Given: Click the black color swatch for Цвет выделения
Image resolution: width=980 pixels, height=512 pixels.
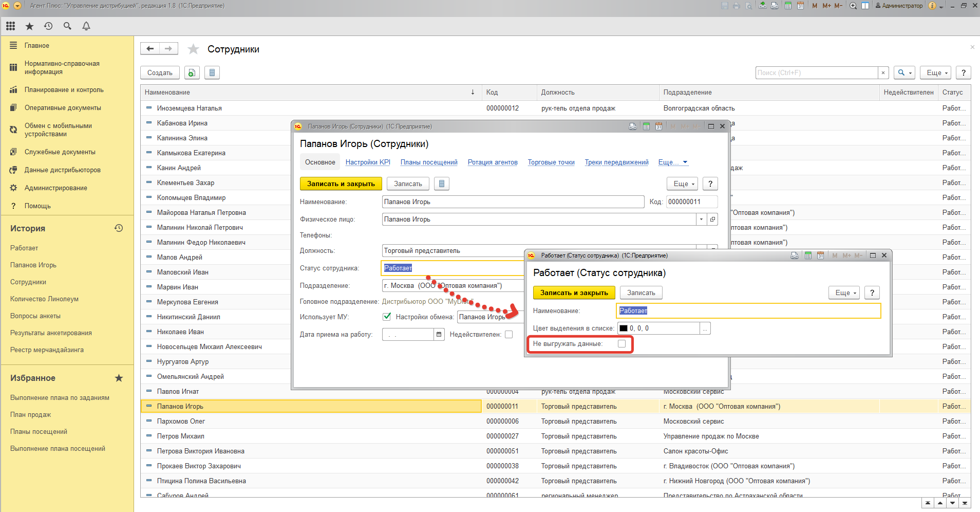Looking at the screenshot, I should 624,328.
